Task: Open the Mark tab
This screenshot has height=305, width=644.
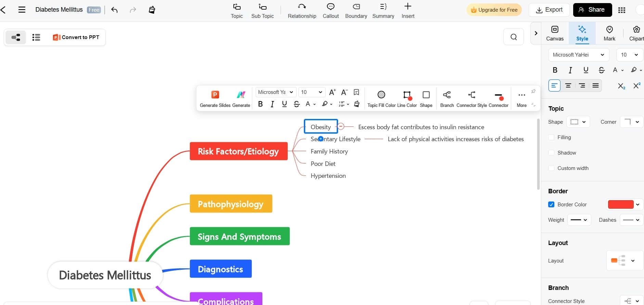Action: click(609, 33)
